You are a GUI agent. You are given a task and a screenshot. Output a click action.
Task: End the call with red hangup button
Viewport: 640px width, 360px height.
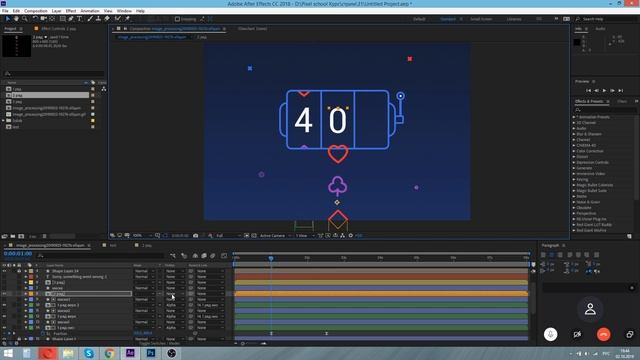604,334
